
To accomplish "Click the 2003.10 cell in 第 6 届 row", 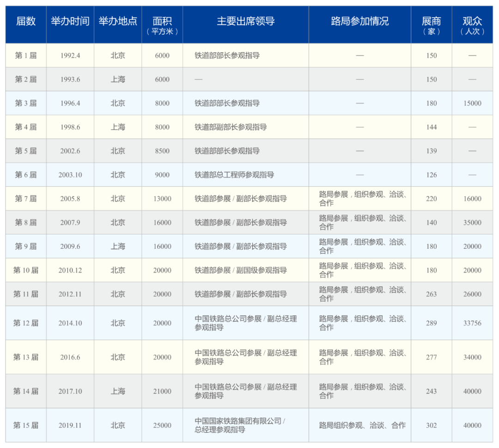I will pos(70,175).
